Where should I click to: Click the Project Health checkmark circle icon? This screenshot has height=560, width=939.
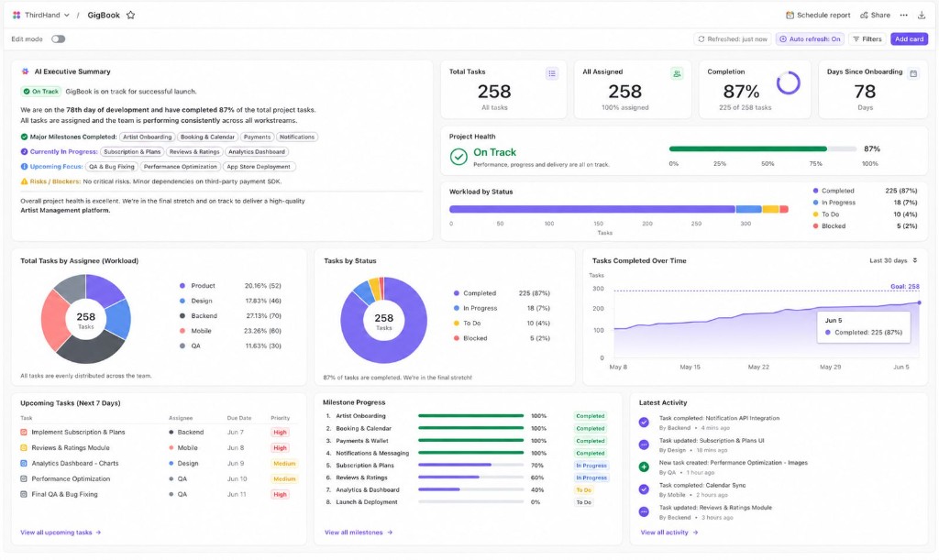[458, 157]
